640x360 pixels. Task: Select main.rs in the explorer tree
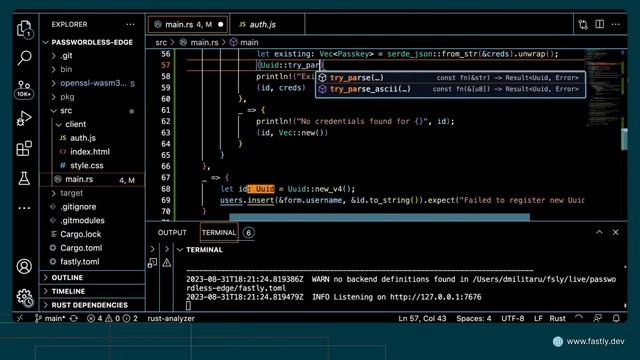pyautogui.click(x=92, y=180)
